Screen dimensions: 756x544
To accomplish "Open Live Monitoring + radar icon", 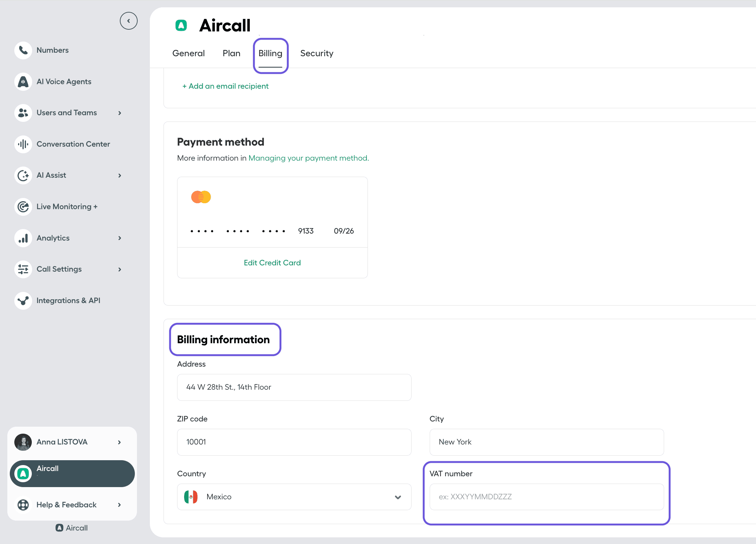I will pos(23,207).
